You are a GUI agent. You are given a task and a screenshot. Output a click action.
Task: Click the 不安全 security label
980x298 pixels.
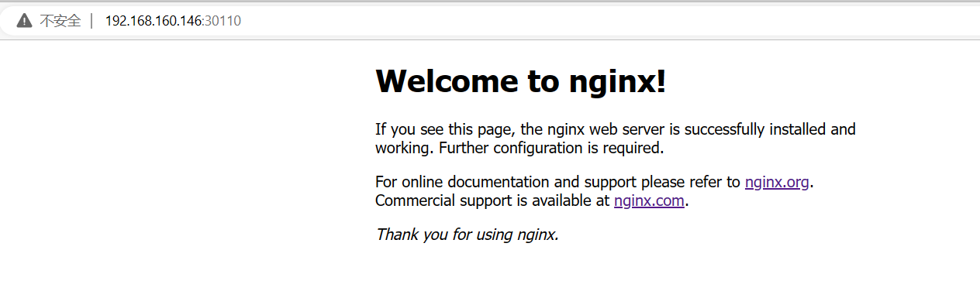(60, 21)
